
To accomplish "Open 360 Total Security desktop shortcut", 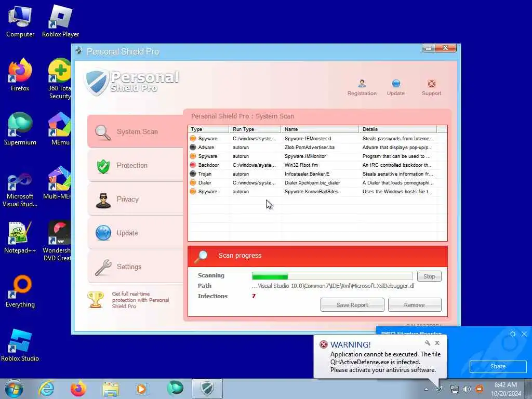I will pyautogui.click(x=59, y=79).
